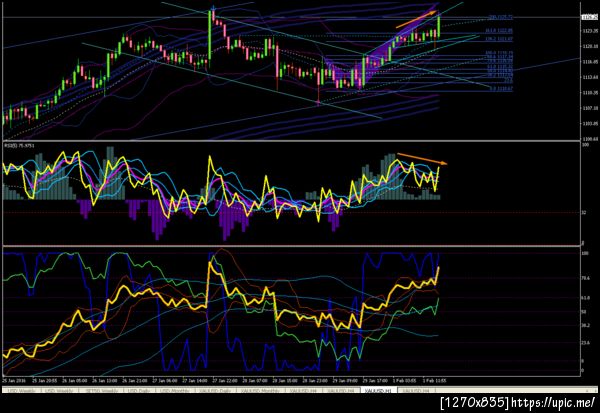Click the 25 Jan 2016 time label
The image size is (600, 413).
tap(13, 381)
